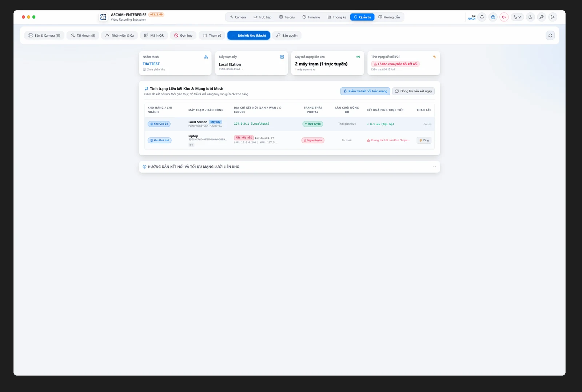The width and height of the screenshot is (582, 392).
Task: Click Đồng bộ liên kết ngay button
Action: coord(413,91)
